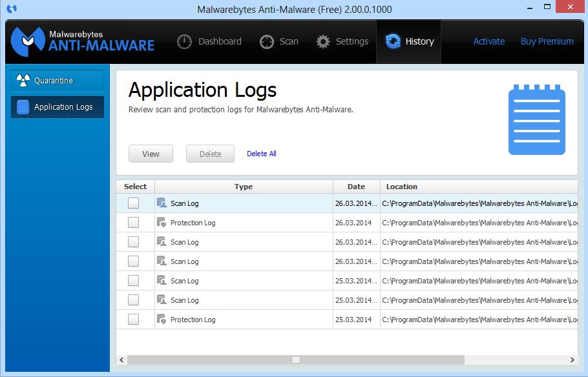Check the box for the first 25.03.2014 Scan Log
This screenshot has width=588, height=377.
pos(133,281)
